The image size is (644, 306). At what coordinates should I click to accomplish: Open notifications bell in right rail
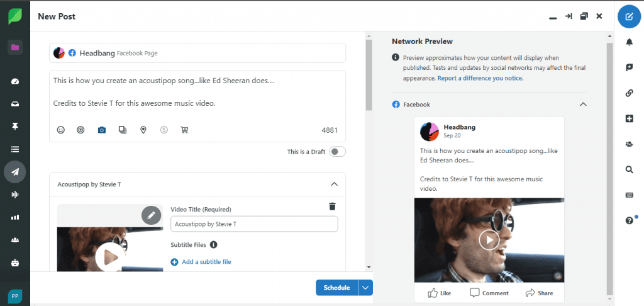pyautogui.click(x=629, y=42)
